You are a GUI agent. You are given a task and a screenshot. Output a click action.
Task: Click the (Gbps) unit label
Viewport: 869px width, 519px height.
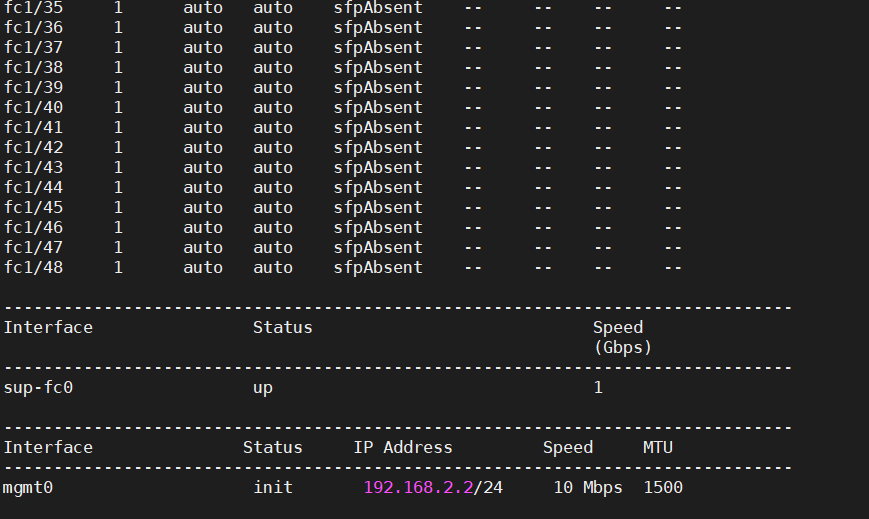point(622,347)
